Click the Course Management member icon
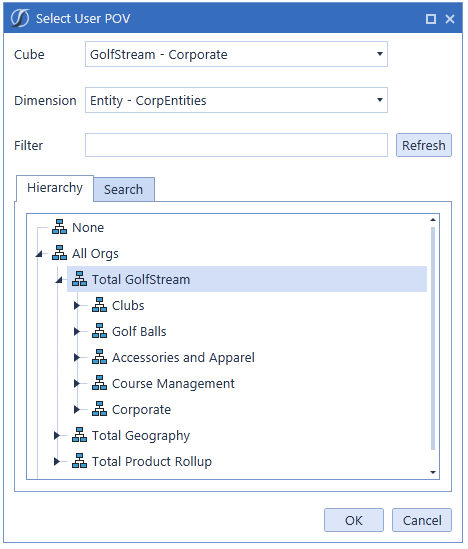The width and height of the screenshot is (468, 549). (99, 383)
